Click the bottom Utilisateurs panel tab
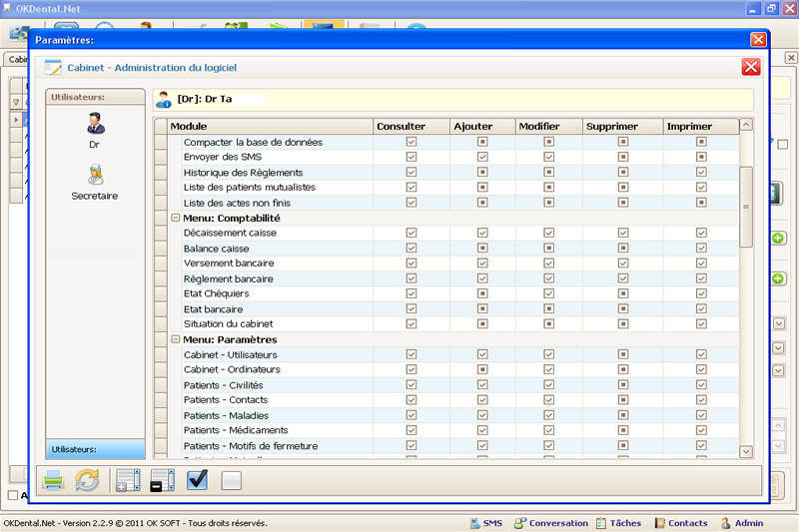 click(95, 449)
